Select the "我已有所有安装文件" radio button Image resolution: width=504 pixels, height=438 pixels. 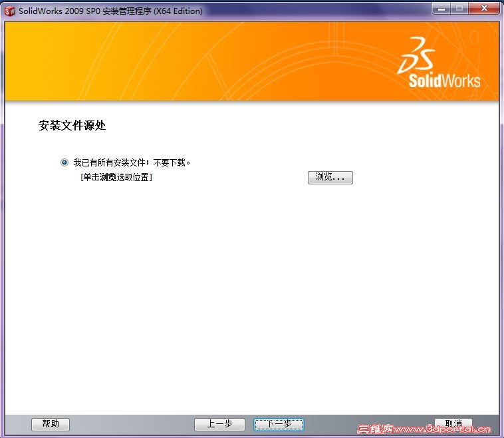[x=64, y=162]
